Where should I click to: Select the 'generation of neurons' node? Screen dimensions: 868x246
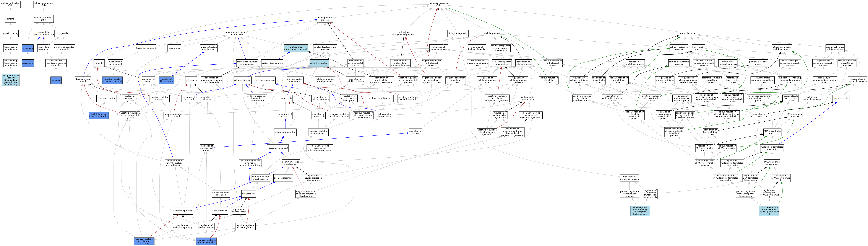[x=285, y=115]
